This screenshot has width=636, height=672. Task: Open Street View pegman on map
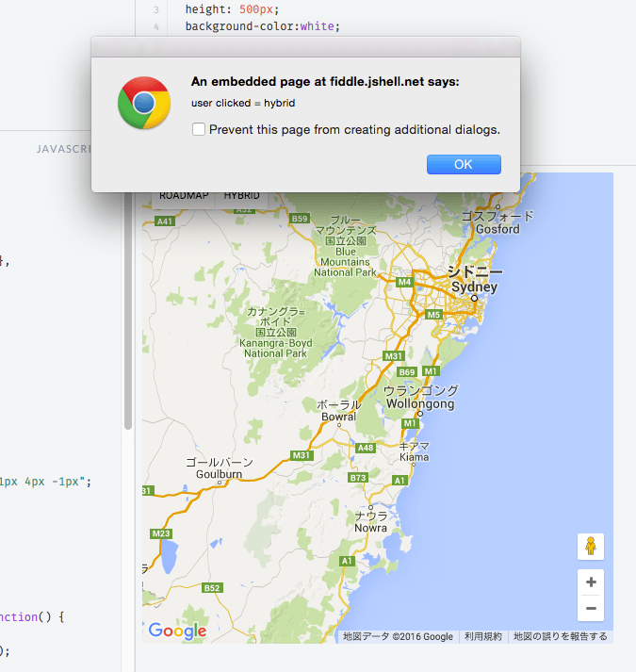tap(591, 547)
